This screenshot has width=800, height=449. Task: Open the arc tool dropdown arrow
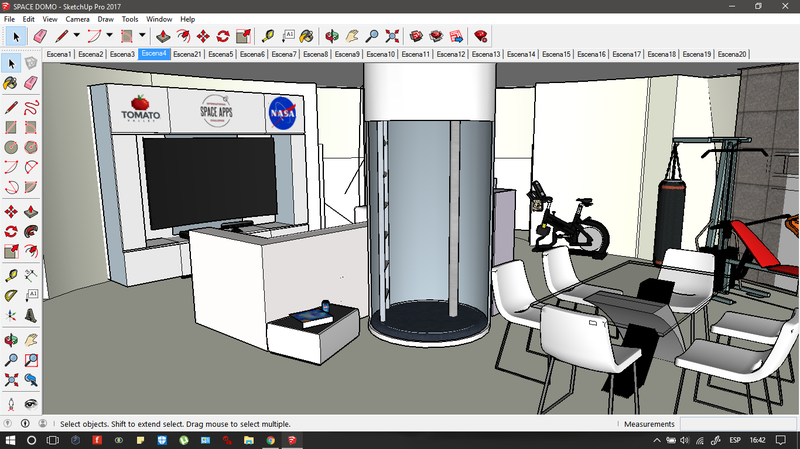[109, 37]
